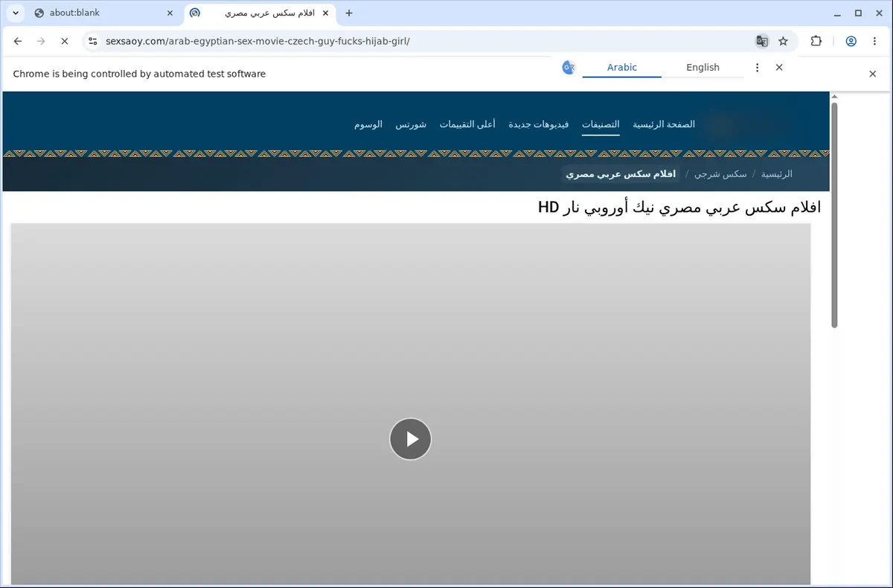Bookmark this page with the star icon
The width and height of the screenshot is (893, 588).
pos(783,42)
